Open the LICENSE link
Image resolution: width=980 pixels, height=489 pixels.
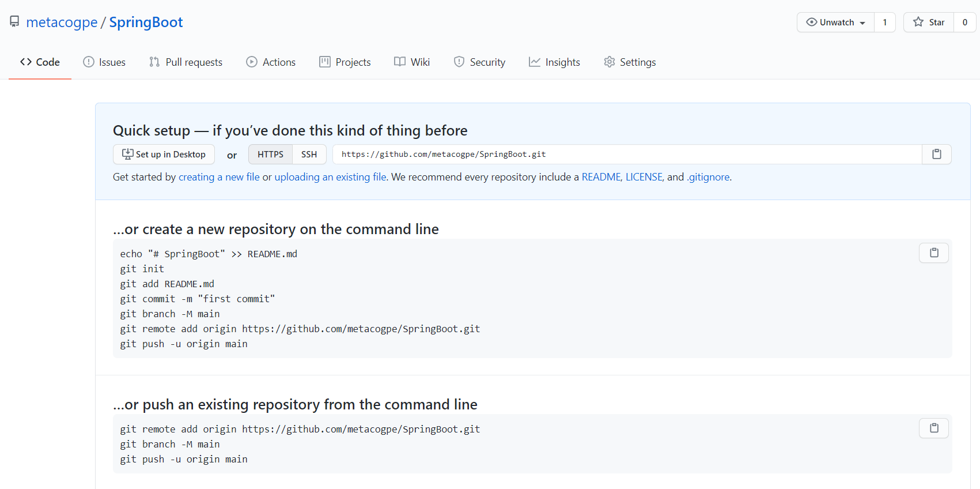644,177
